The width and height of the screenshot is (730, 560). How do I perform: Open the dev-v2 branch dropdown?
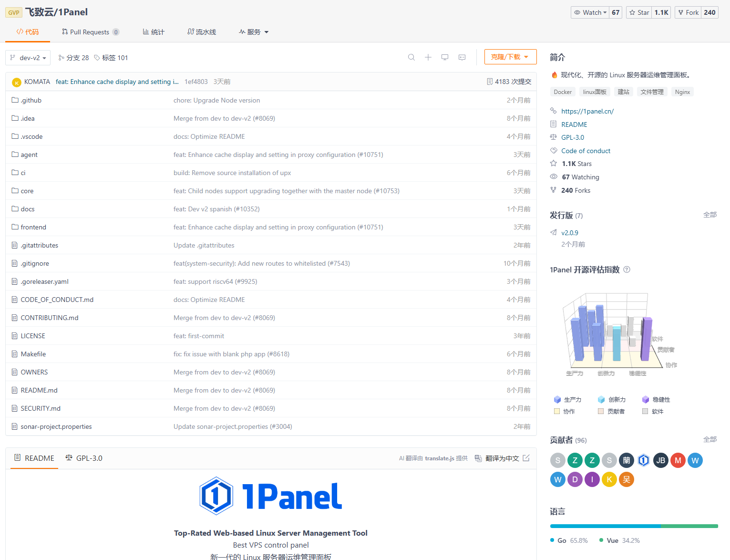click(x=28, y=58)
